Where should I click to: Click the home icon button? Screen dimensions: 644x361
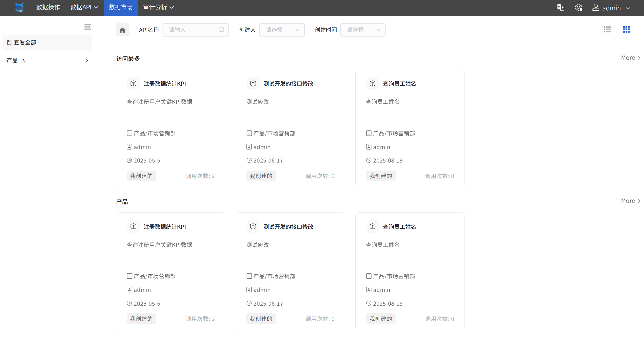click(122, 30)
